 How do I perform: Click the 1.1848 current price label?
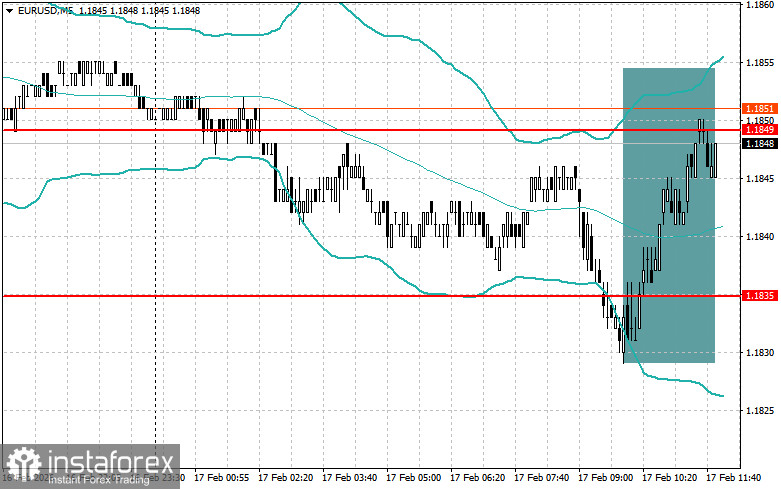760,144
